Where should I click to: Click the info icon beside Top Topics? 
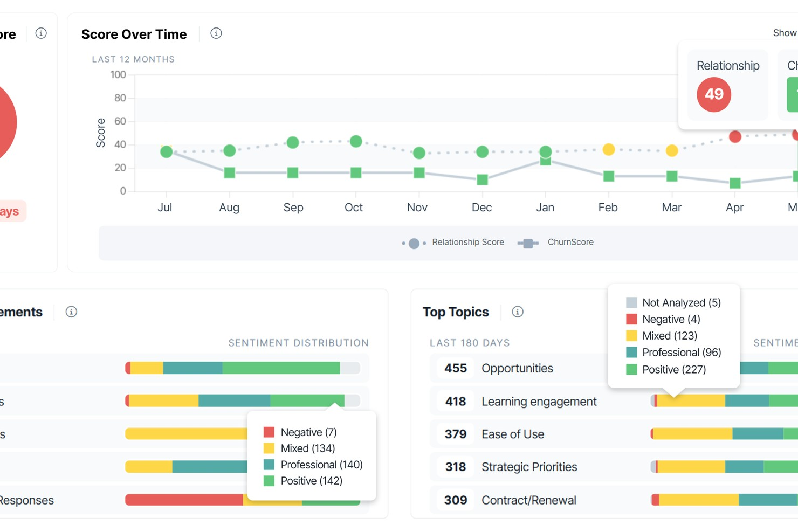[517, 312]
